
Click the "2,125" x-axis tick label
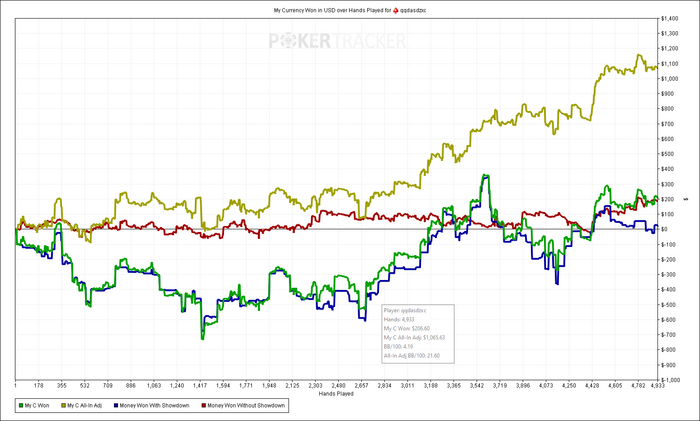(x=292, y=386)
